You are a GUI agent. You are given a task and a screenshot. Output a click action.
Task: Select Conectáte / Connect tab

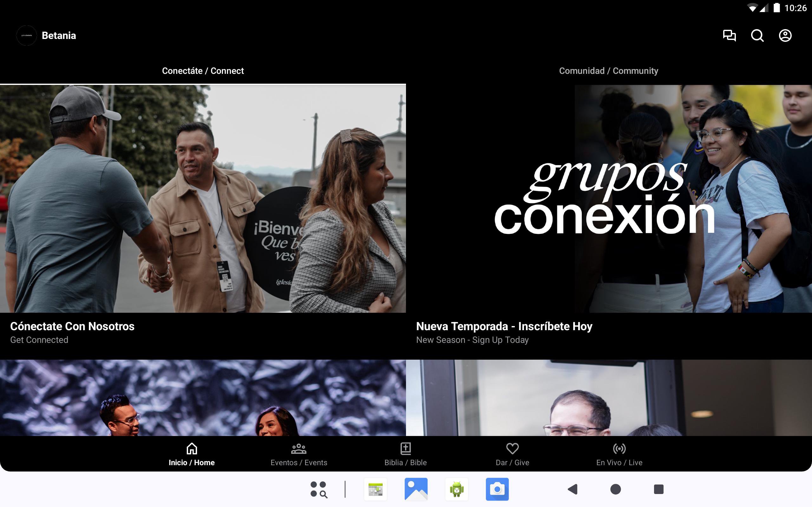coord(203,71)
